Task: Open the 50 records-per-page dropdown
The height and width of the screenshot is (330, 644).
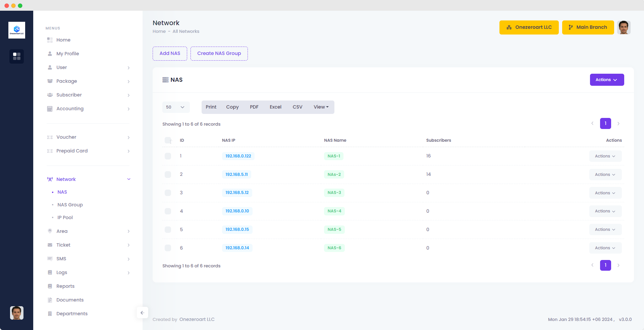Action: (x=176, y=107)
